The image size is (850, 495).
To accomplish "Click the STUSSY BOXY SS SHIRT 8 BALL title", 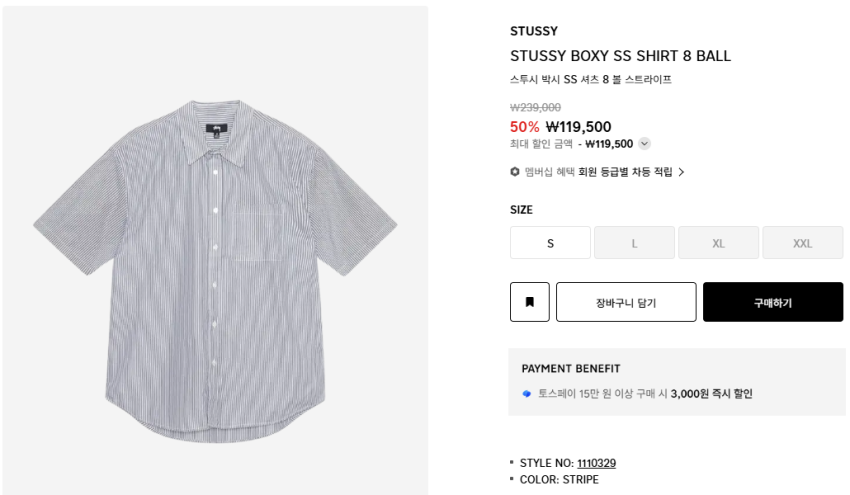I will click(620, 56).
